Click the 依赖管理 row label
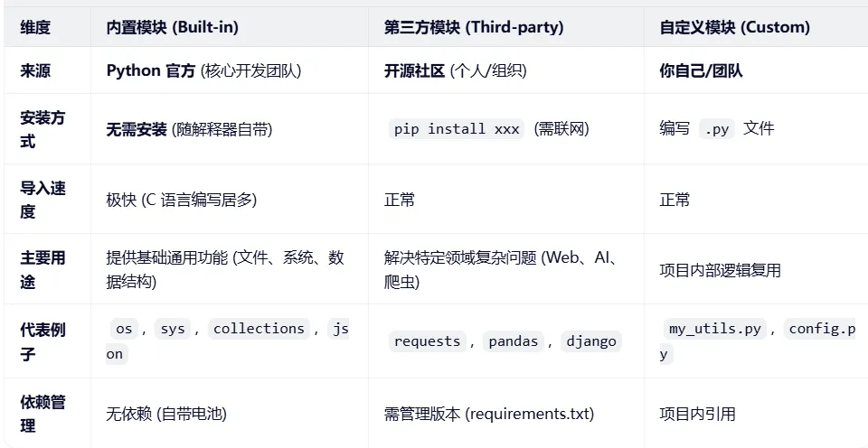The width and height of the screenshot is (868, 448). point(42,414)
